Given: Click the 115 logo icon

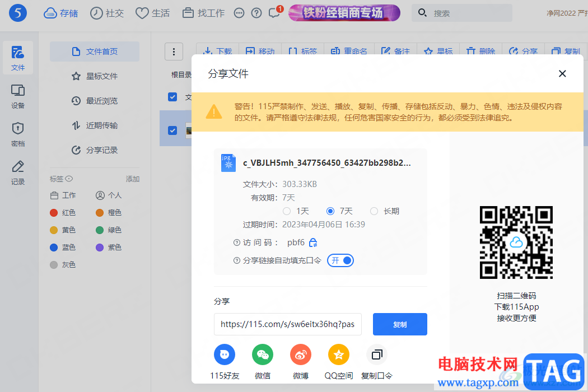Looking at the screenshot, I should (17, 13).
